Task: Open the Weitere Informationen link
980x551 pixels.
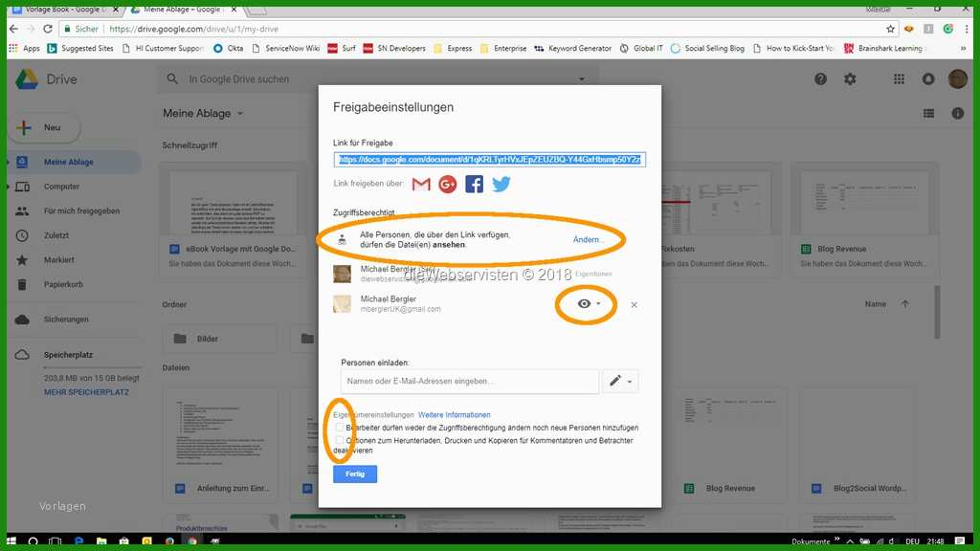Action: (455, 414)
